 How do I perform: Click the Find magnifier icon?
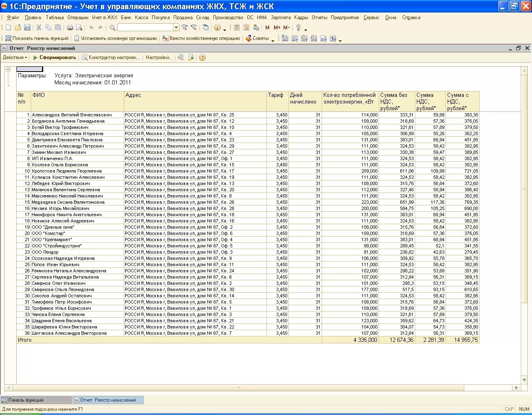point(112,27)
